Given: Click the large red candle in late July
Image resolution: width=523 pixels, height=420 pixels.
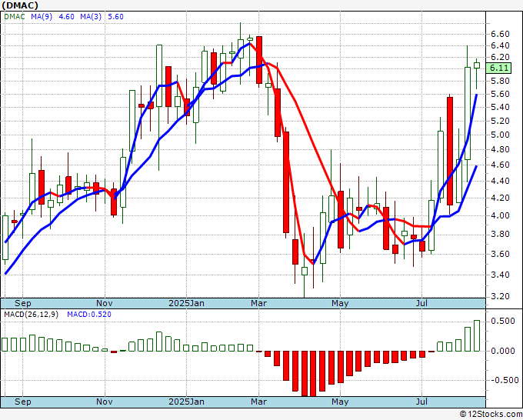Looking at the screenshot, I should click(450, 151).
